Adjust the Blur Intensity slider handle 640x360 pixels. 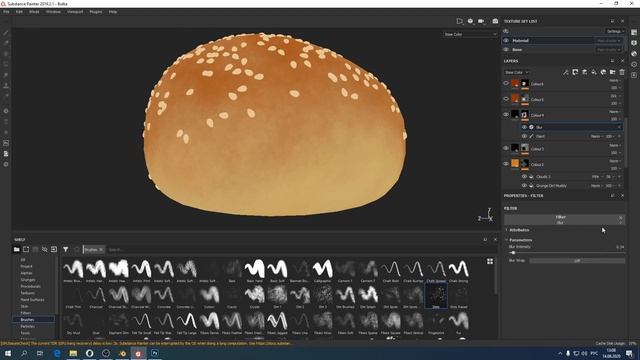(513, 253)
